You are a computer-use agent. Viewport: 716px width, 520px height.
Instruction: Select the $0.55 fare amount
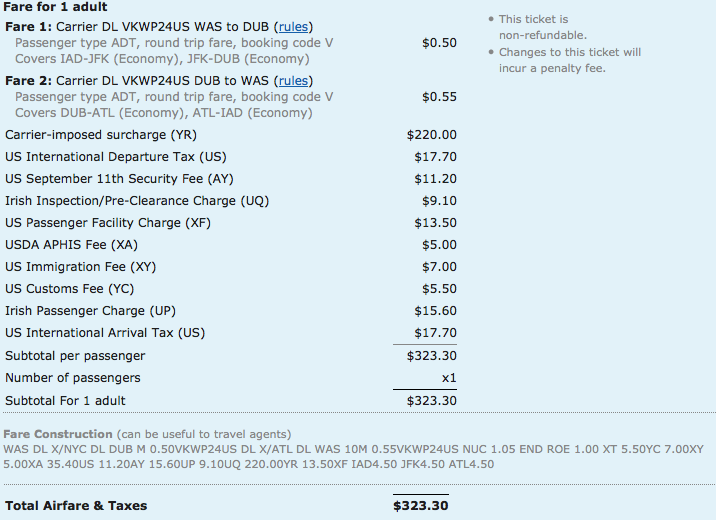439,97
